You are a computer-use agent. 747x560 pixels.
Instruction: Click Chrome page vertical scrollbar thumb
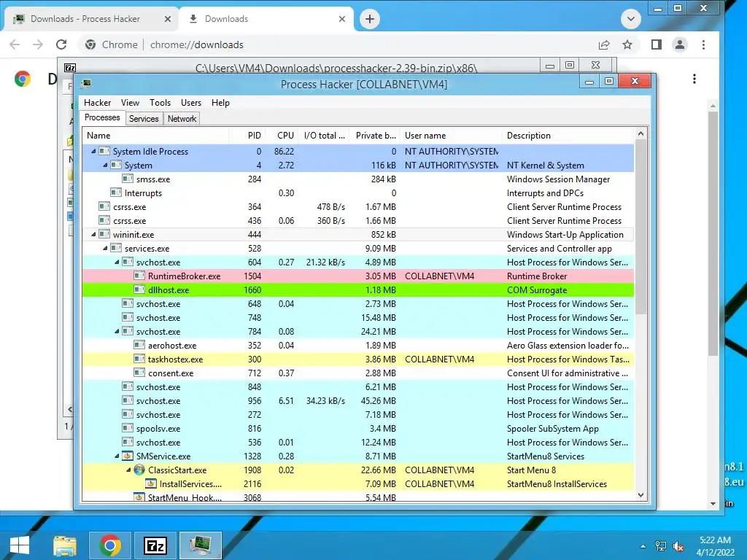pyautogui.click(x=713, y=233)
